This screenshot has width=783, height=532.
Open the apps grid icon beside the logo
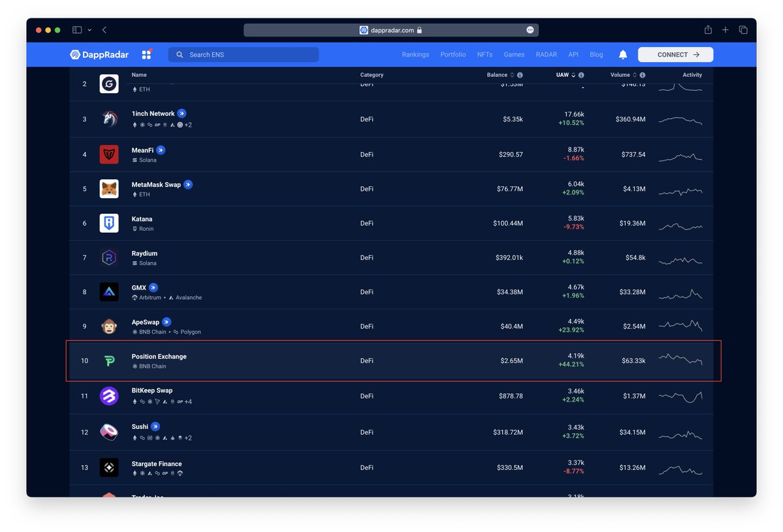coord(147,54)
